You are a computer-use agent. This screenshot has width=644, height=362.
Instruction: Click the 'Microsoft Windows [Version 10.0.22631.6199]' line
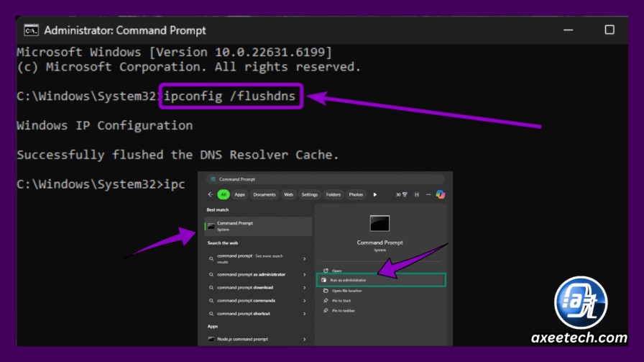[x=174, y=53]
